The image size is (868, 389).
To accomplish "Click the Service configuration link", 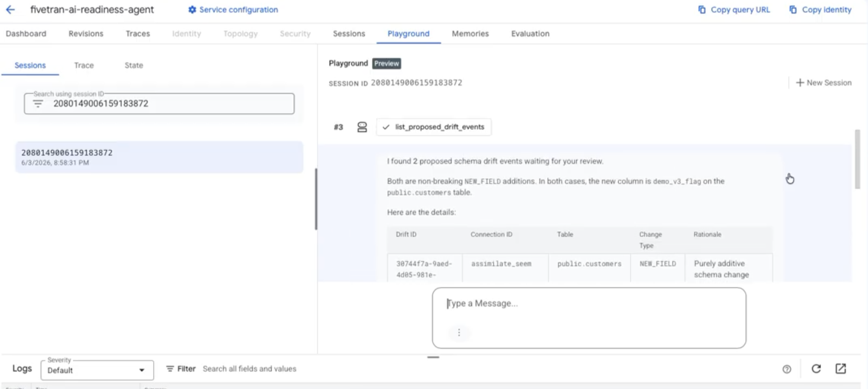I will click(233, 10).
